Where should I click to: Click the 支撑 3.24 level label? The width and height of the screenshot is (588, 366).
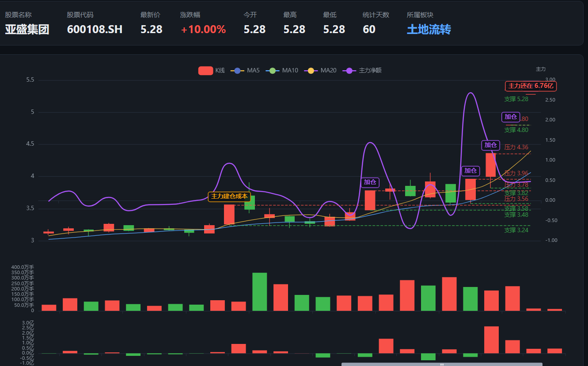click(x=516, y=230)
